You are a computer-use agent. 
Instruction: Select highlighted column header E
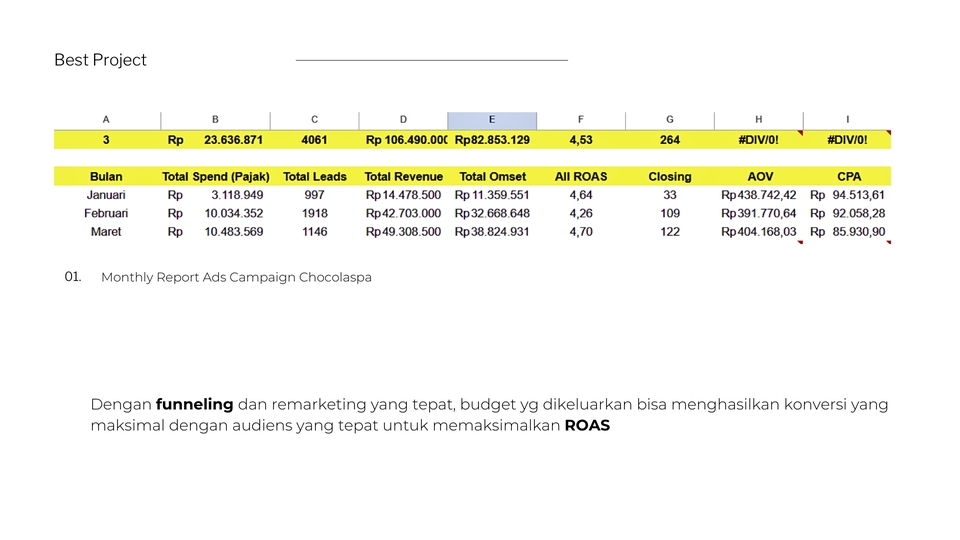click(x=492, y=120)
